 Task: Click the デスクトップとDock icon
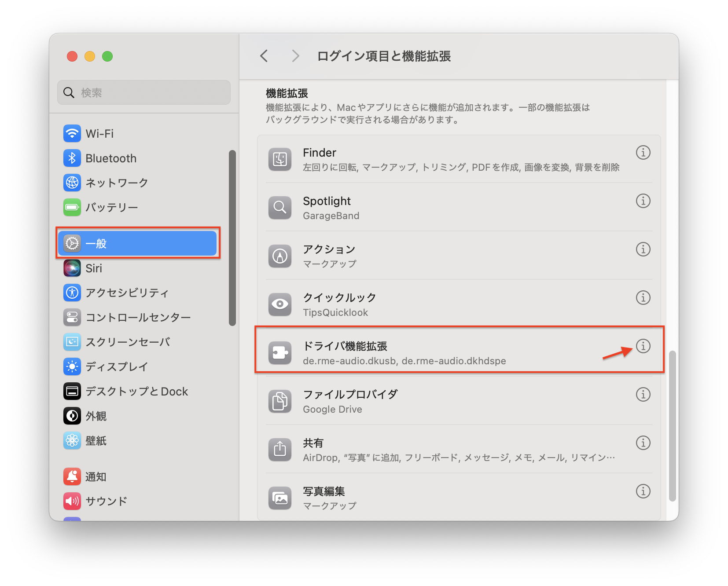point(72,391)
